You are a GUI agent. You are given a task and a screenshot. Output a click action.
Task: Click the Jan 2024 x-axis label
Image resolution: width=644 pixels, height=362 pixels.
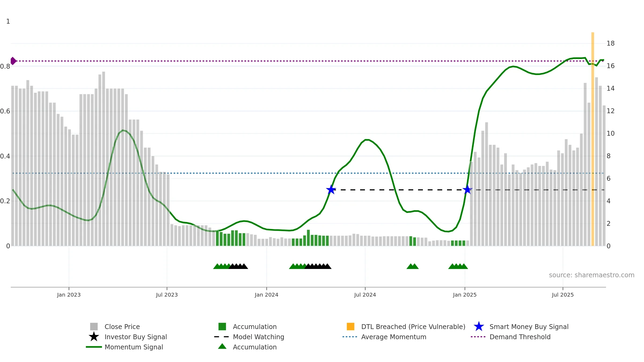[266, 295]
